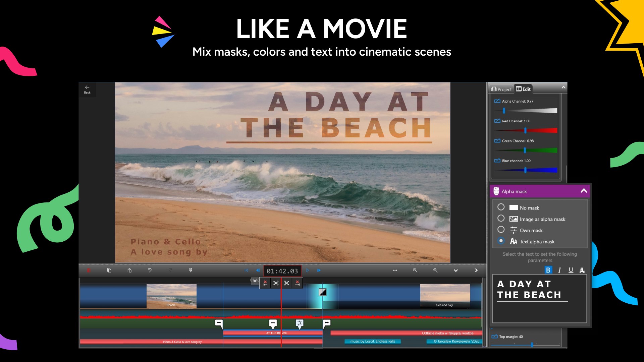
Task: Click the video preview of the beach
Action: pos(282,172)
